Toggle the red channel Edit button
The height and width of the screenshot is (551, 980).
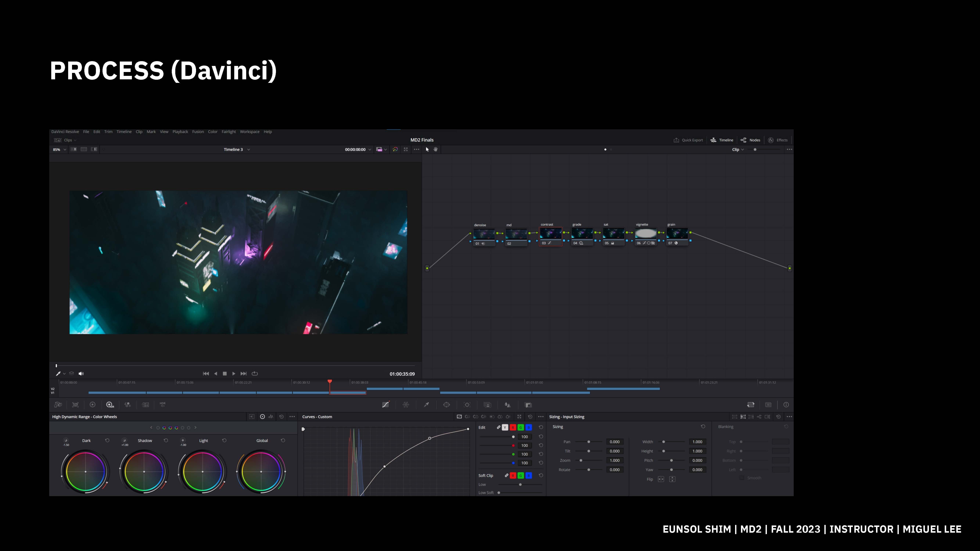513,427
